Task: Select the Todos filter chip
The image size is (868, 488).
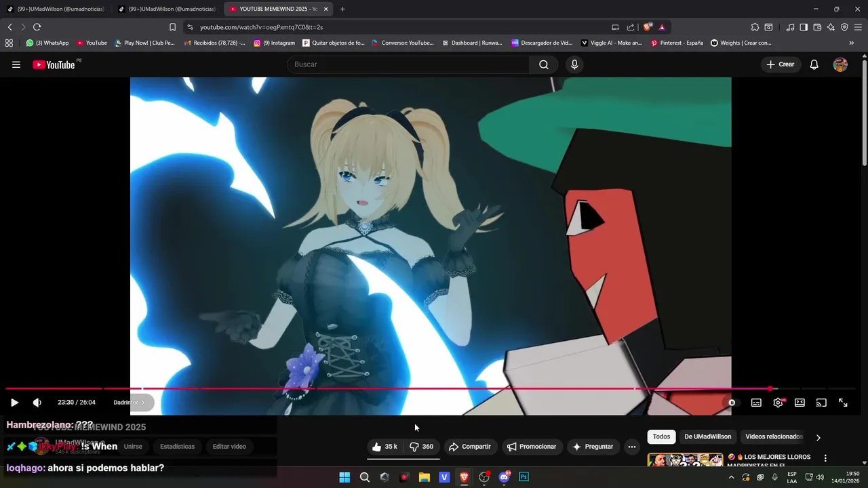Action: point(661,437)
